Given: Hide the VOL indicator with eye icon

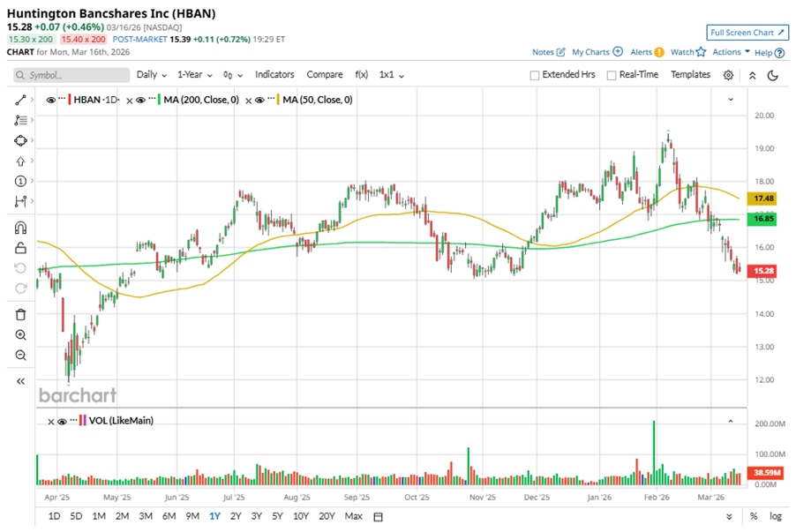Looking at the screenshot, I should tap(62, 422).
